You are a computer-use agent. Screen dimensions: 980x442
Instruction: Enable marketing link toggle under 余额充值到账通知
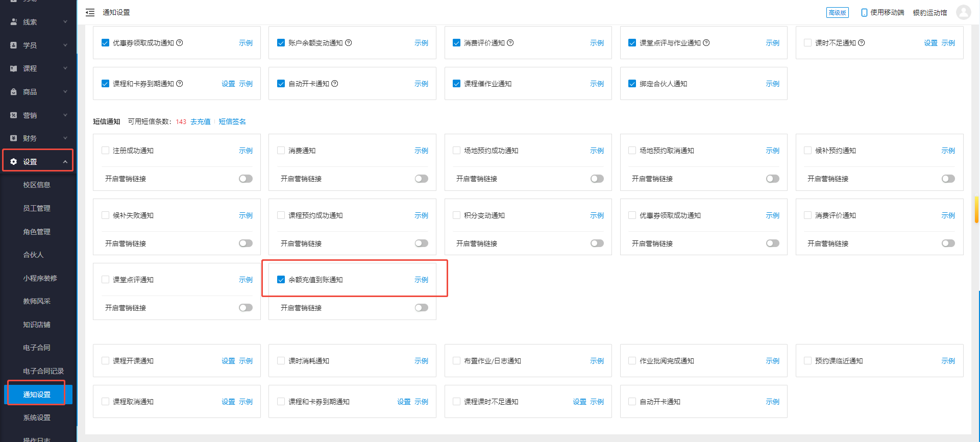pos(421,308)
